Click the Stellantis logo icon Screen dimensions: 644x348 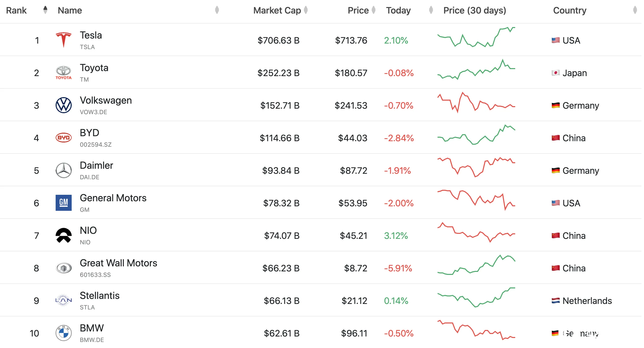(64, 300)
